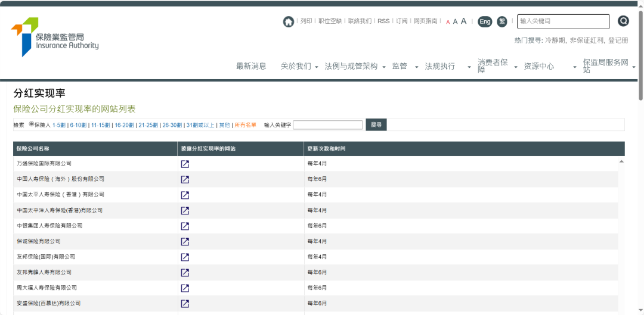Open Insurance Authority logo link
The width and height of the screenshot is (644, 315).
coord(55,37)
